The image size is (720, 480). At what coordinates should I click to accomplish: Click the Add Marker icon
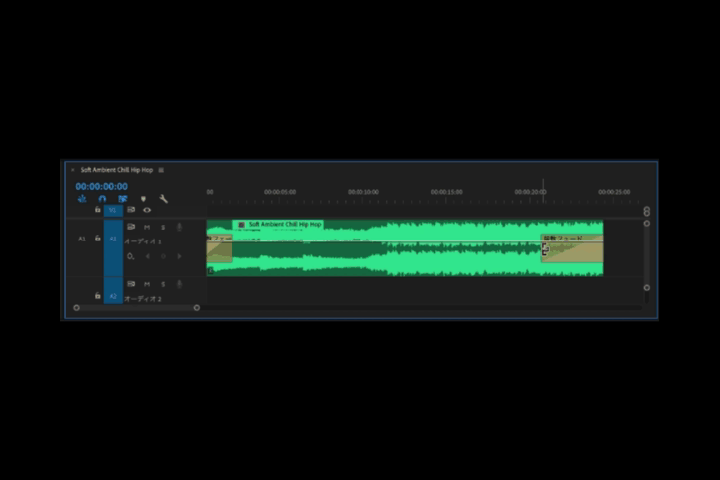pyautogui.click(x=143, y=199)
